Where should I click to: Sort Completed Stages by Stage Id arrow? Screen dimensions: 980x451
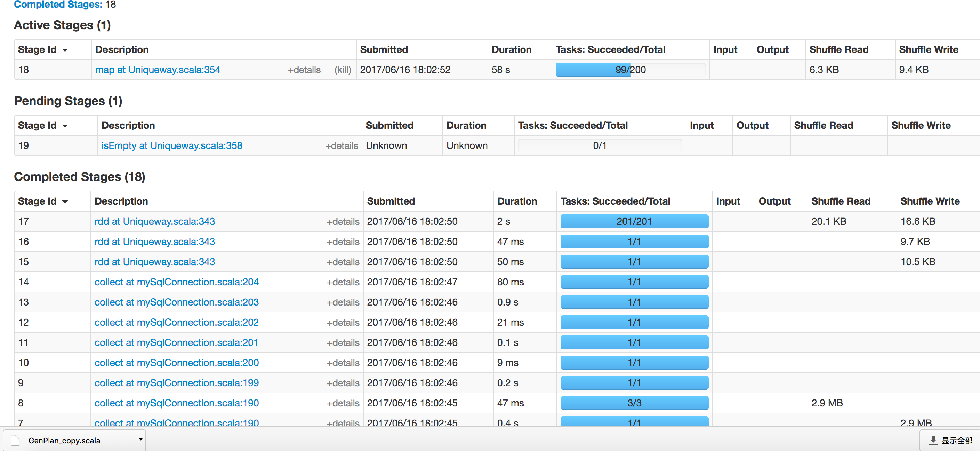coord(65,202)
